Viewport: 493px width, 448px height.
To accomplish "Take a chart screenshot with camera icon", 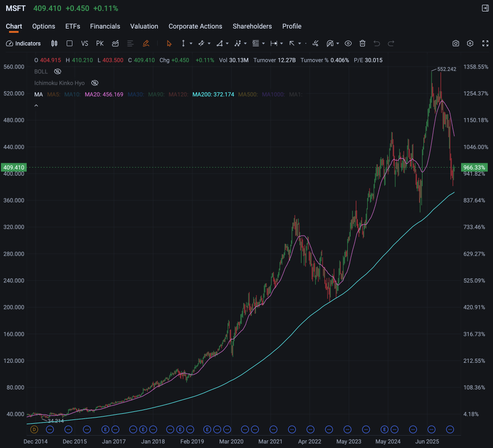I will pos(455,43).
